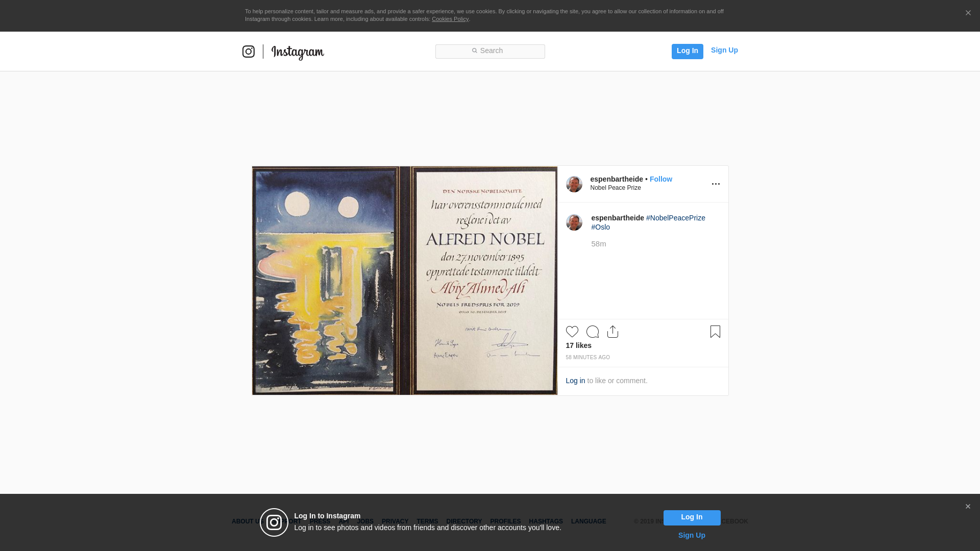
Task: Like the post with heart icon
Action: pos(572,332)
